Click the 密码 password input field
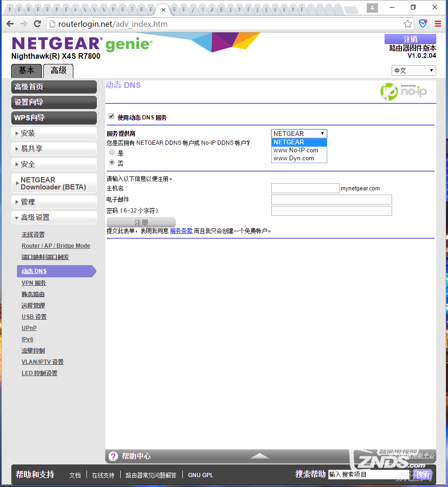The width and height of the screenshot is (448, 487). click(x=331, y=211)
